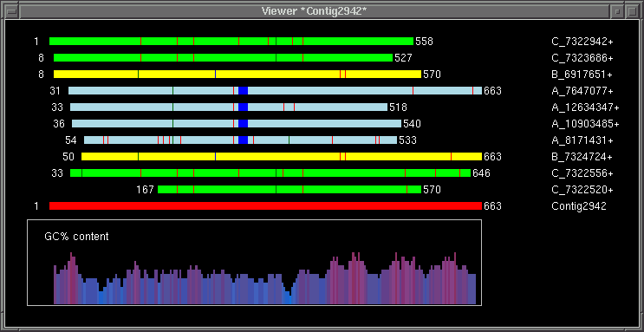
Task: Open the window menu button in title bar
Action: 11,11
